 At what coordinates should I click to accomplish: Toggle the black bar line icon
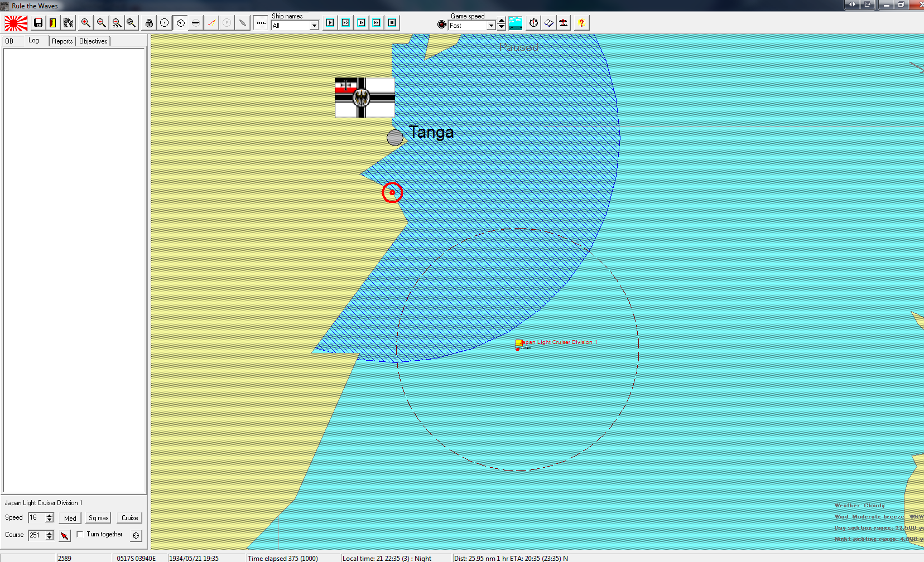click(196, 23)
